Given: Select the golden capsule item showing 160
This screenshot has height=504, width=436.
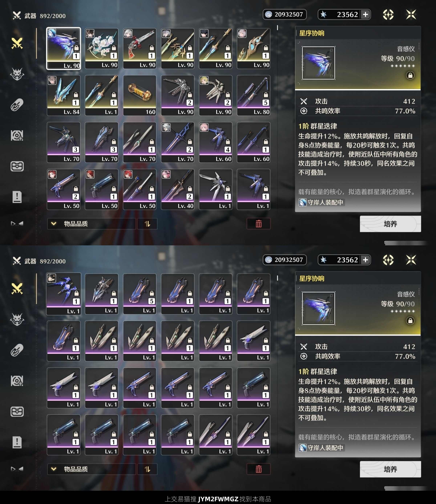Looking at the screenshot, I should (140, 95).
